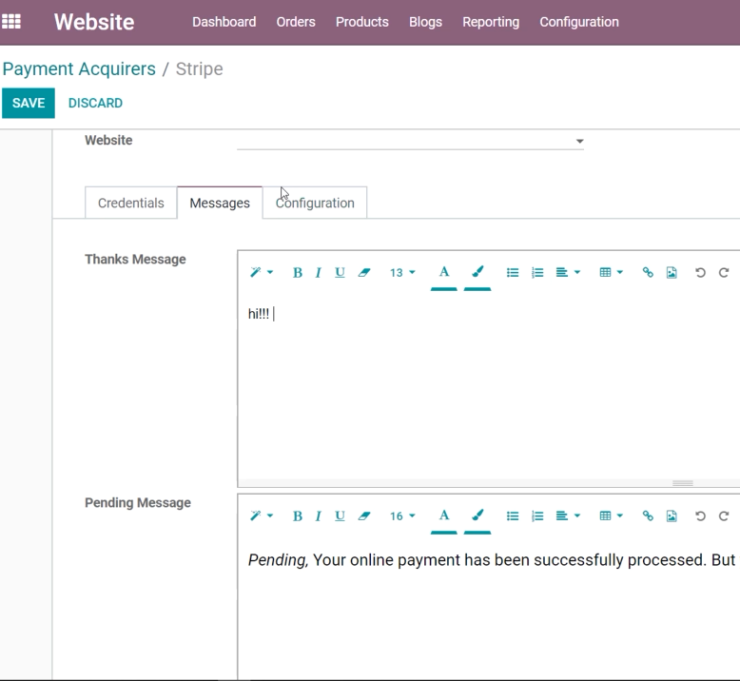Screen dimensions: 740x681
Task: Insert unordered list in Pending Message editor
Action: point(513,516)
